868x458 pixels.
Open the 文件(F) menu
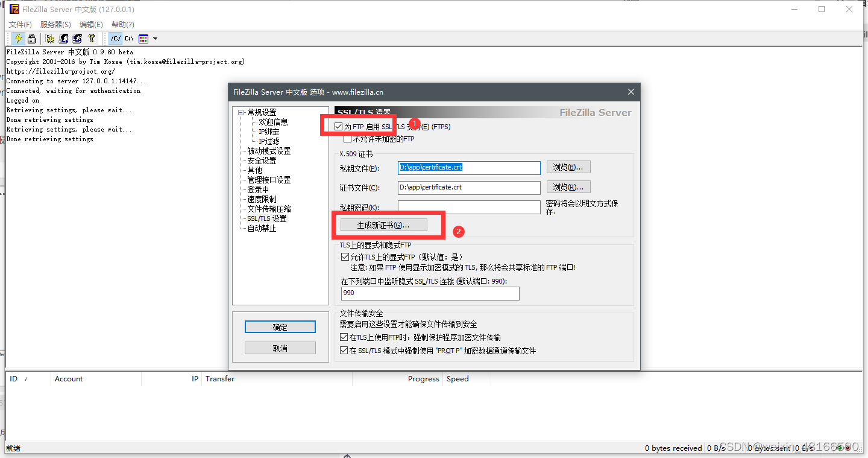pyautogui.click(x=20, y=24)
